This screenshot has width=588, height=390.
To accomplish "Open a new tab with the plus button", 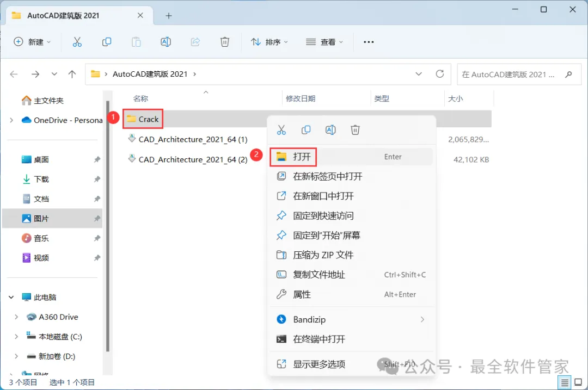I will pos(169,16).
